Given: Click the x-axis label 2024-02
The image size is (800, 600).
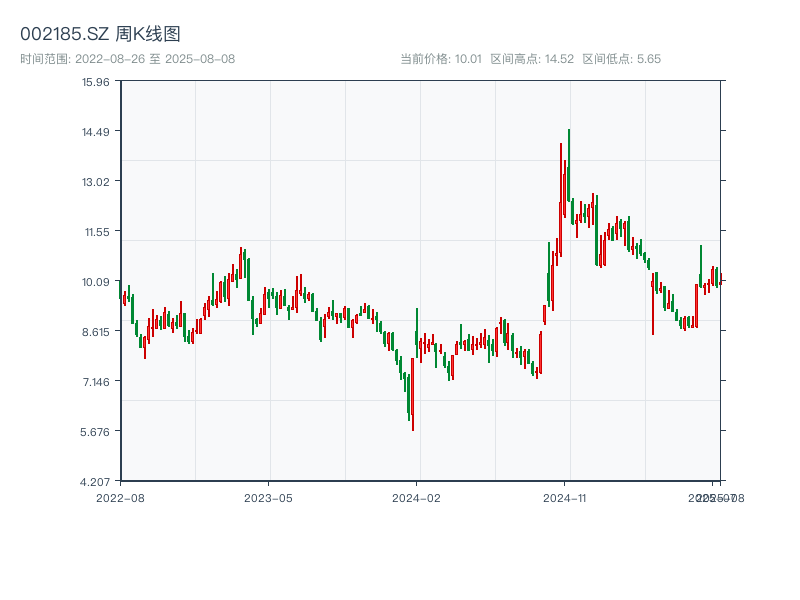Looking at the screenshot, I should click(416, 498).
